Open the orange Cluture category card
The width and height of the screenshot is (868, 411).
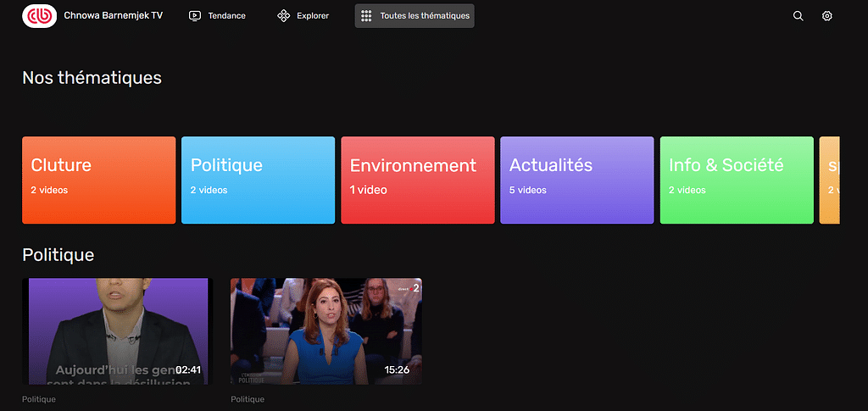(x=98, y=180)
